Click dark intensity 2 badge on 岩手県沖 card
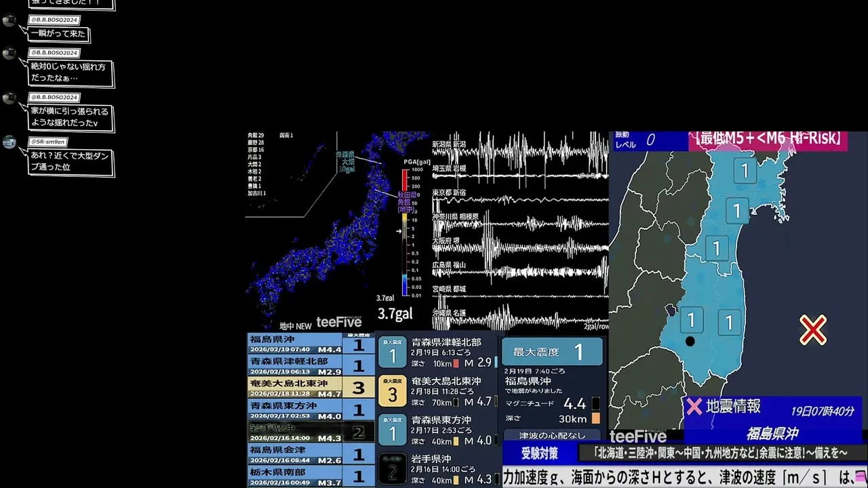Viewport: 868px width, 488px height. (x=393, y=468)
